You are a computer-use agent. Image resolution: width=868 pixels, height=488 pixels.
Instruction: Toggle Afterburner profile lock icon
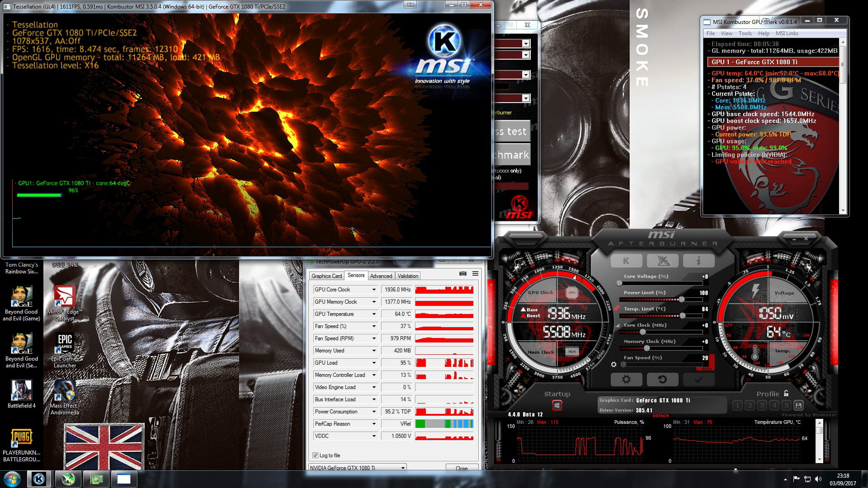786,394
